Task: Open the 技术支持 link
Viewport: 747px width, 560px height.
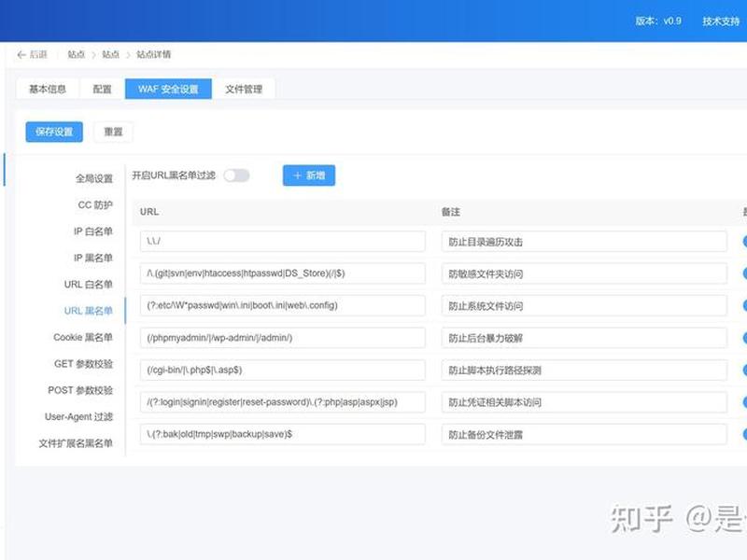Action: click(x=721, y=21)
